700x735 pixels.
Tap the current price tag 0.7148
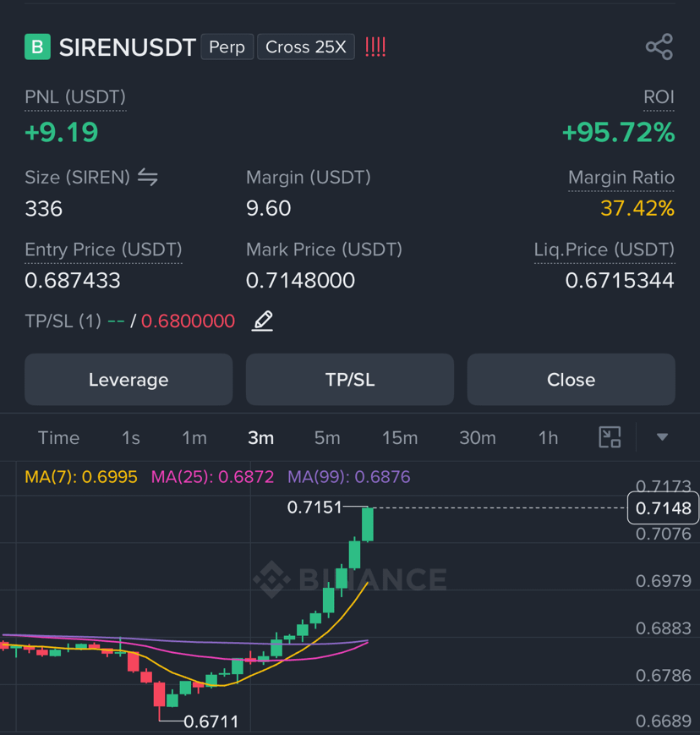point(663,507)
